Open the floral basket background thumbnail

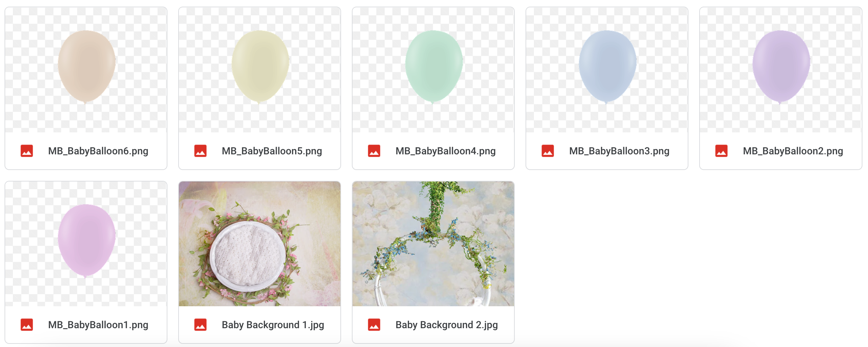[260, 244]
